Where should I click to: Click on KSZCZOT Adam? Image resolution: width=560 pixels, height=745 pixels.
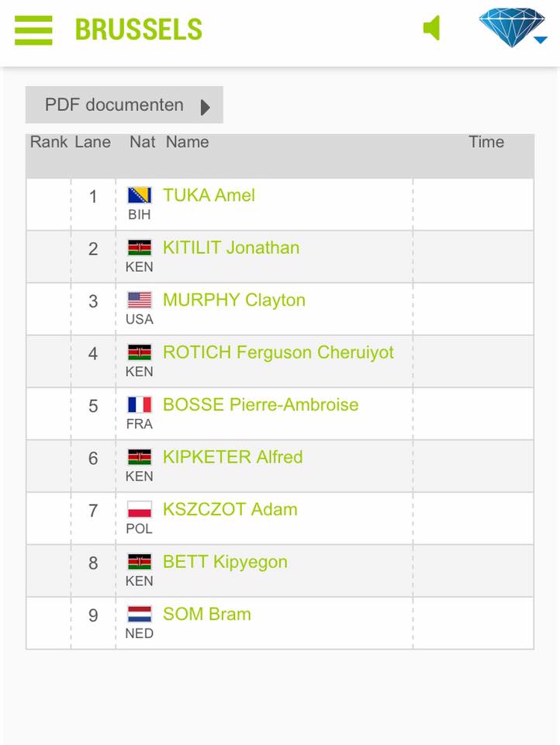(230, 510)
